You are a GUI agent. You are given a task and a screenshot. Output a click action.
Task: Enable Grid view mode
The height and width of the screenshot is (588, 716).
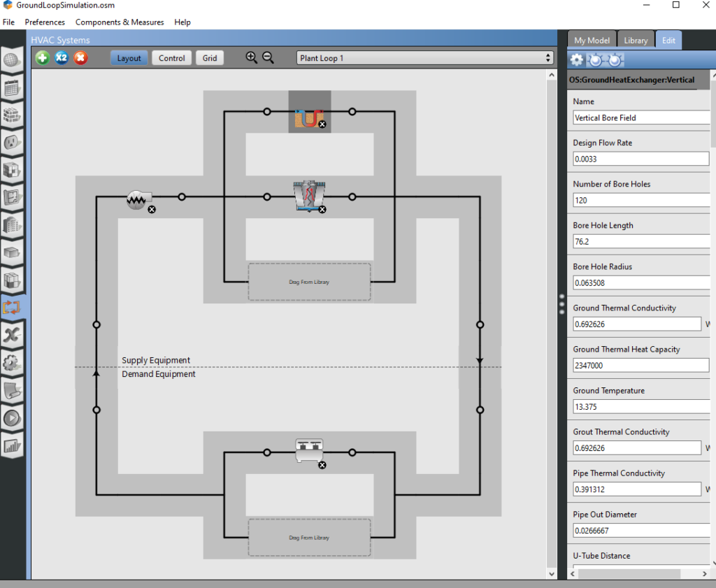point(209,58)
